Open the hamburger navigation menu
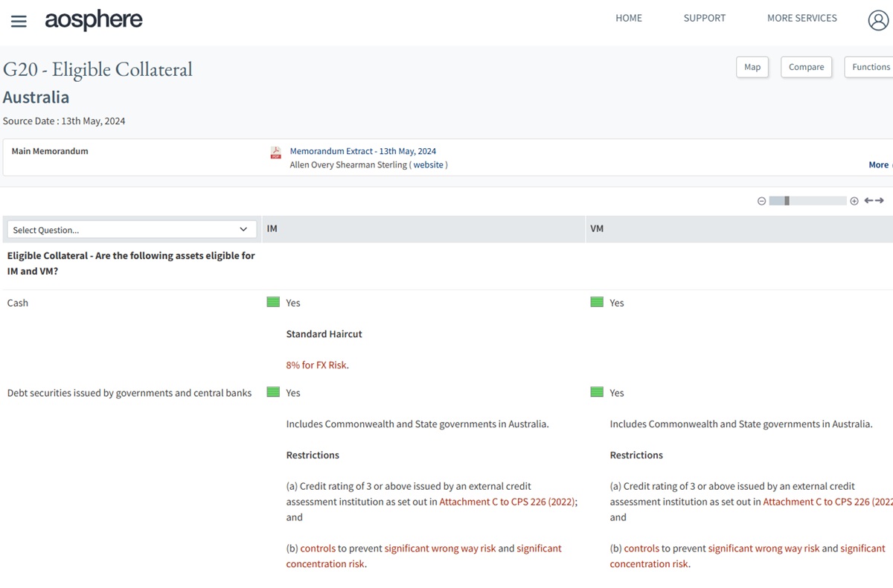 pyautogui.click(x=19, y=21)
